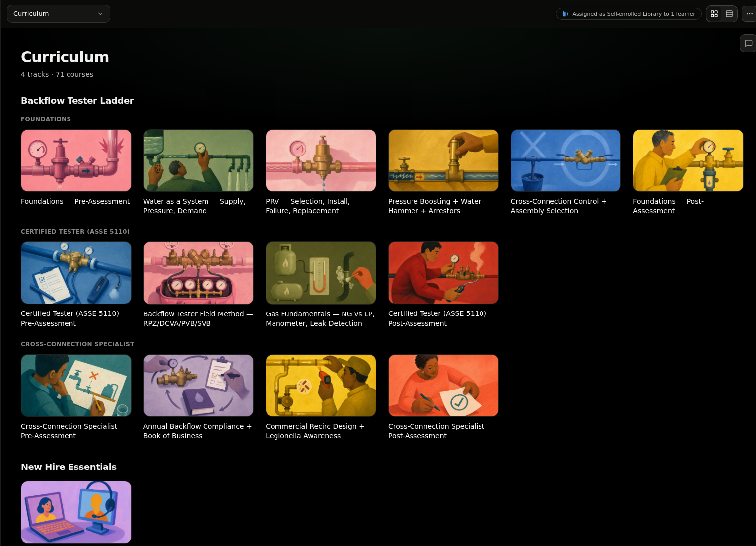756x546 pixels.
Task: Click 'PRV — Selection, Install, Failure, Replacement' title
Action: [308, 206]
